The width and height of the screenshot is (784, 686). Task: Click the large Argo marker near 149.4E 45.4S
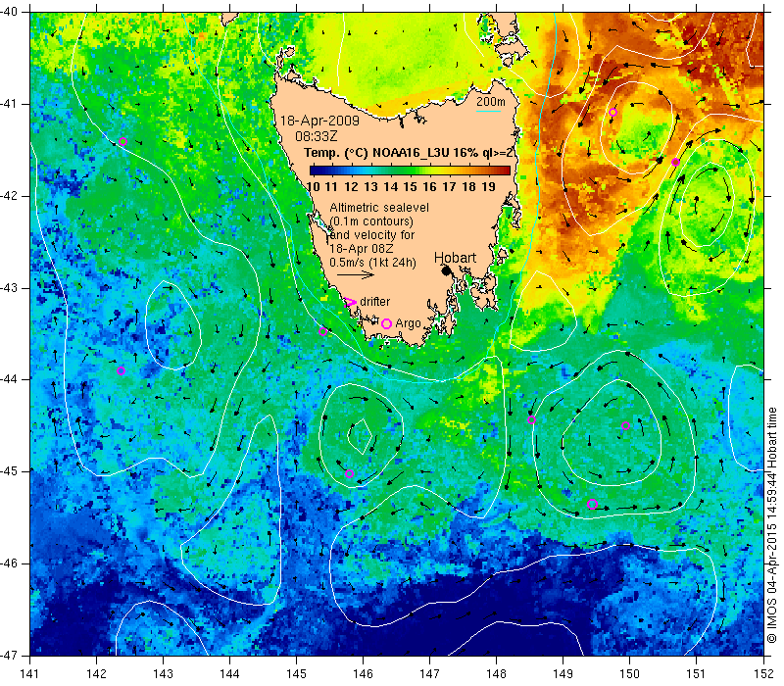pos(592,504)
